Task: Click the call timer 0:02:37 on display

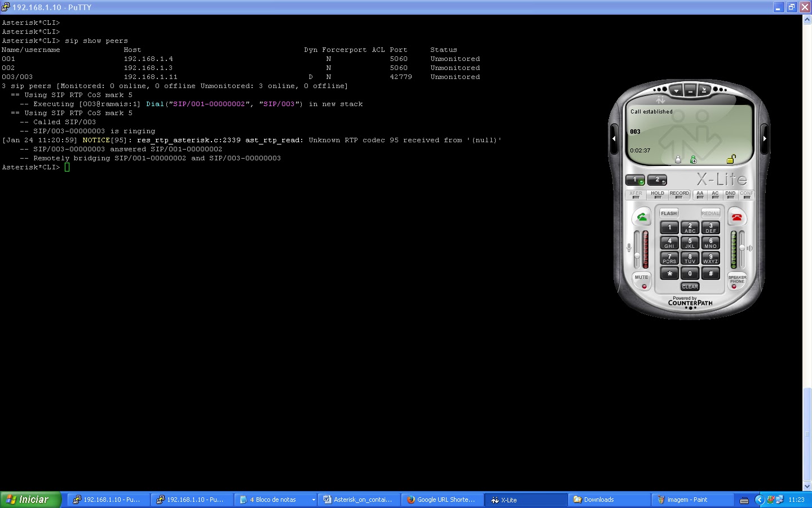Action: pos(640,151)
